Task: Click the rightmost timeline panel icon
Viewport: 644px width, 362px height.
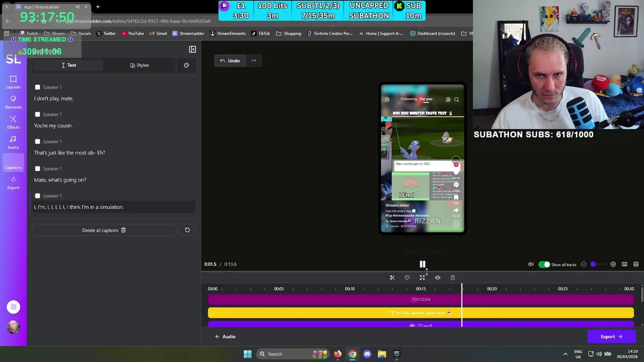Action: point(636,264)
